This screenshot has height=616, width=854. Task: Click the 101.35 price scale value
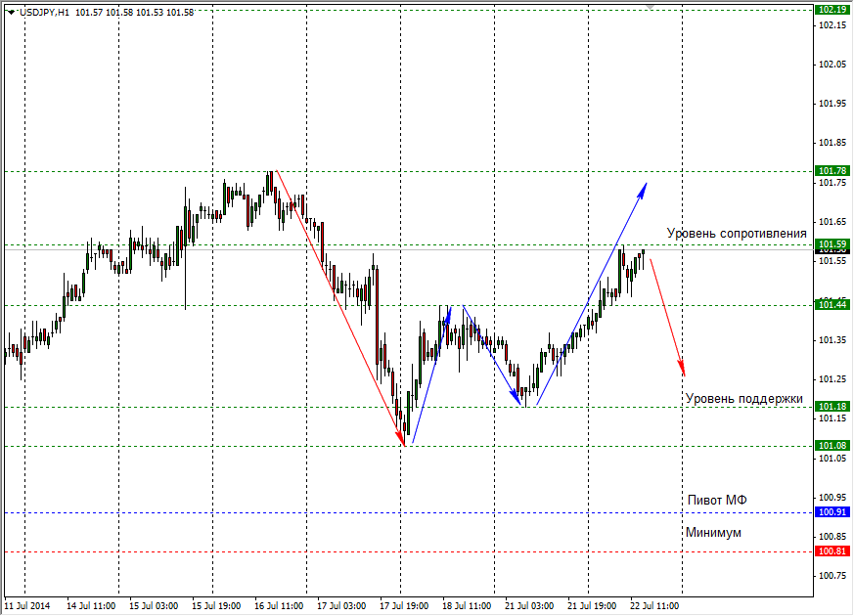pyautogui.click(x=832, y=340)
